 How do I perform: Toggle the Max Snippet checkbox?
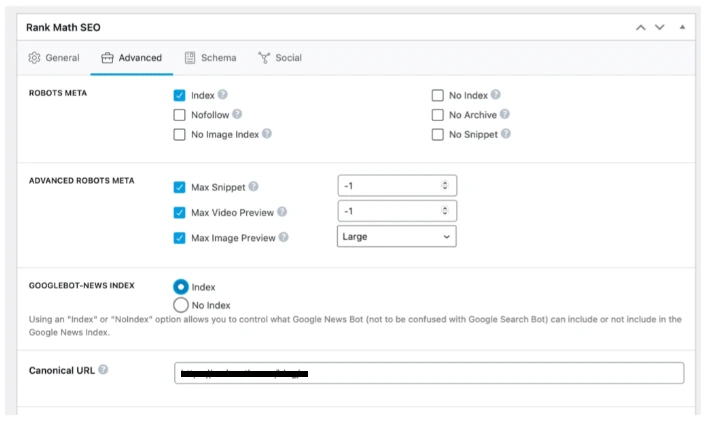(x=179, y=187)
